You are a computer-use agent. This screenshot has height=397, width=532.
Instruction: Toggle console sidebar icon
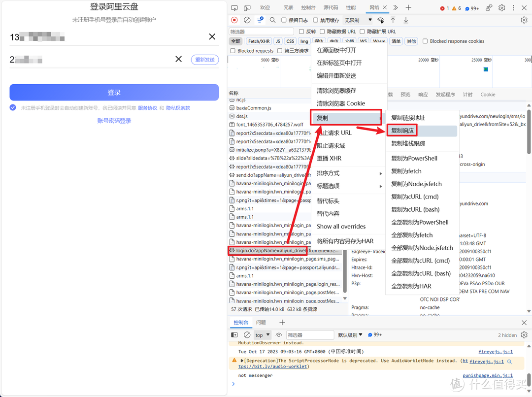click(x=234, y=335)
